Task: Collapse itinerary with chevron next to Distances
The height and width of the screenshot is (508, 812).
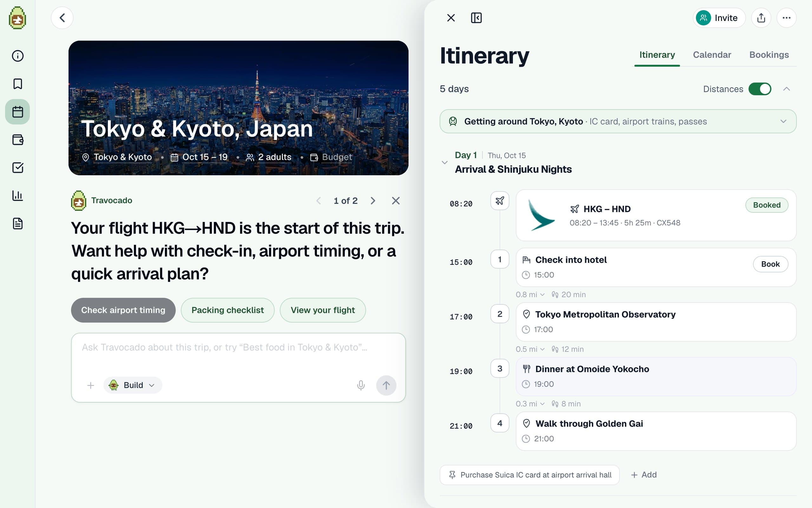Action: click(x=786, y=89)
